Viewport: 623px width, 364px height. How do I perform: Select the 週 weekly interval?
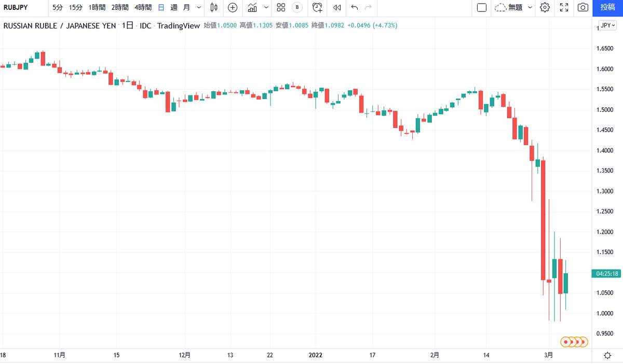(x=174, y=7)
